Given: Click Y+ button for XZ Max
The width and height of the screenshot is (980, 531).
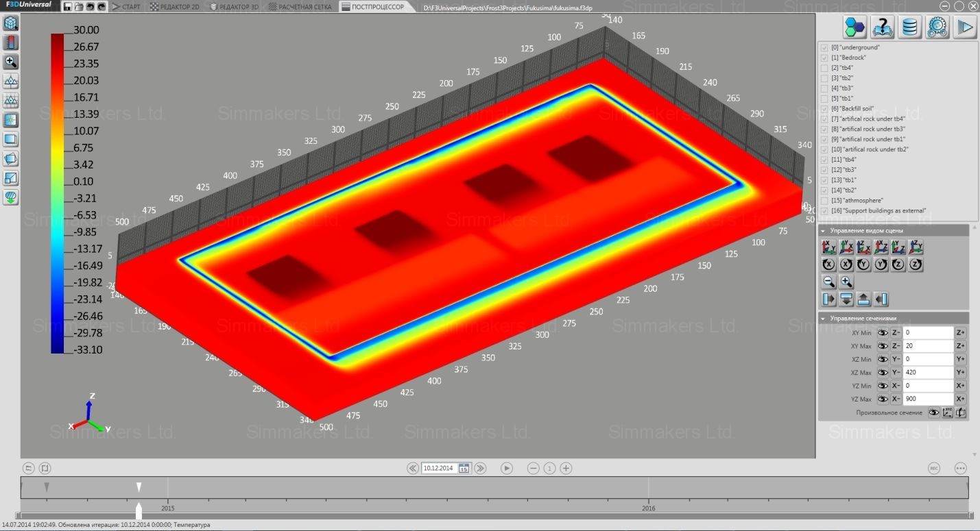Looking at the screenshot, I should tap(961, 372).
